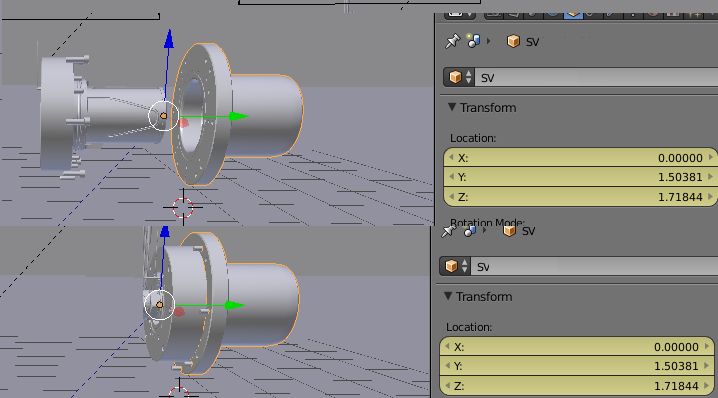Increase lower Location X with its right arrow

pyautogui.click(x=707, y=347)
